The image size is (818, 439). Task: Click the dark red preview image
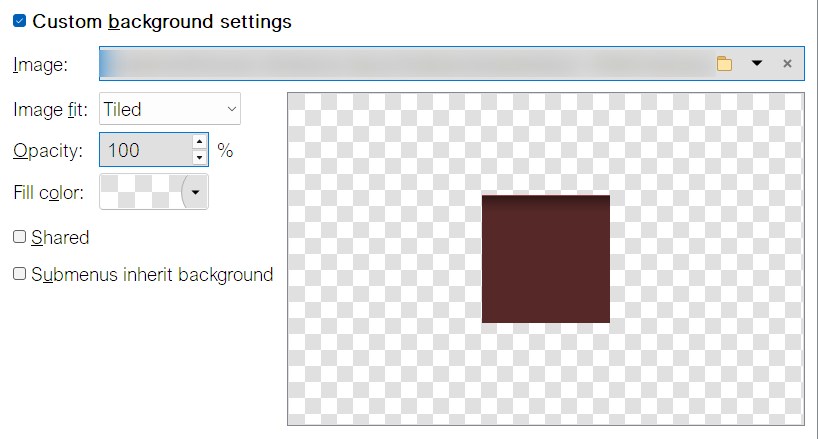tap(546, 259)
